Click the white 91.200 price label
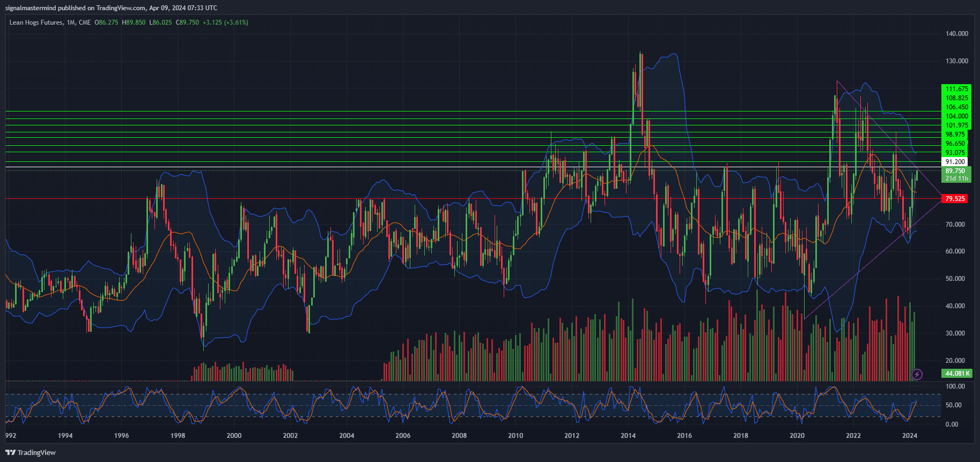This screenshot has width=980, height=462. pyautogui.click(x=955, y=162)
